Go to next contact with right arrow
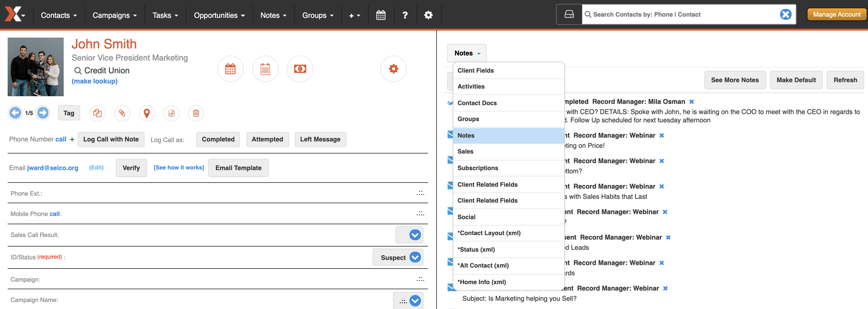Viewport: 868px width, 309px height. 43,112
